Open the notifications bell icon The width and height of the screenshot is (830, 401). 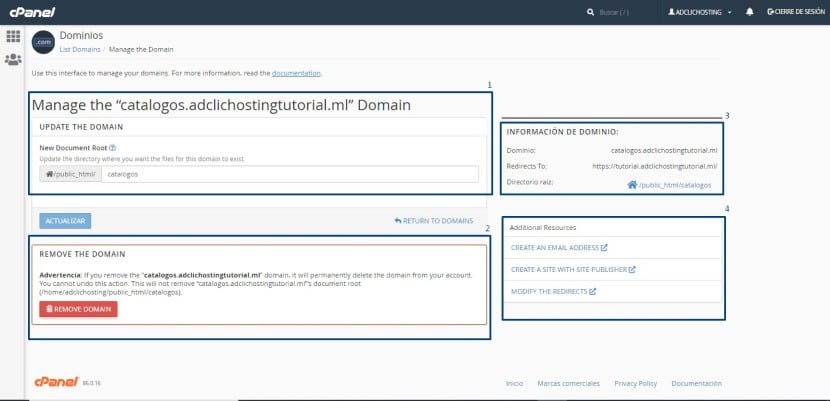pos(750,12)
